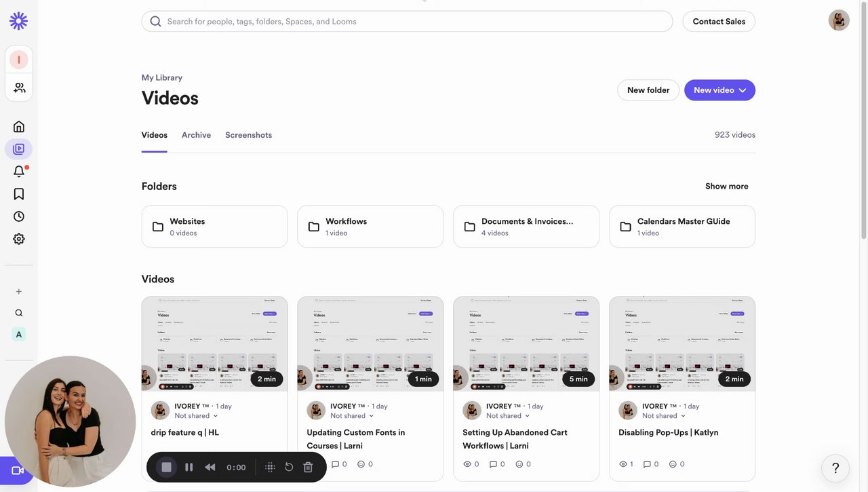Switch to the Archive tab

pos(196,135)
